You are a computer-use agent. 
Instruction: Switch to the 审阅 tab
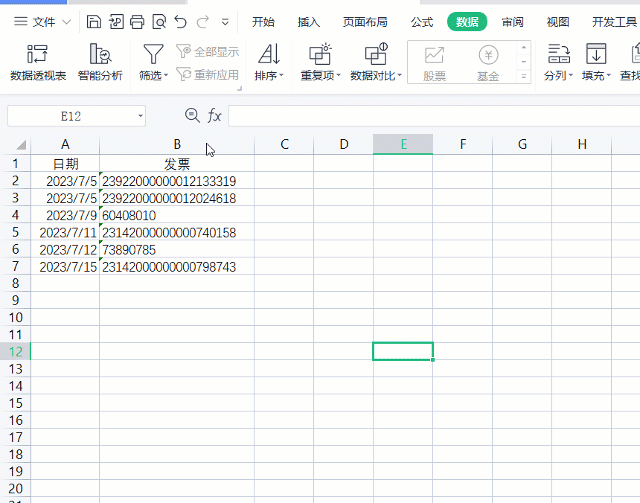(512, 22)
